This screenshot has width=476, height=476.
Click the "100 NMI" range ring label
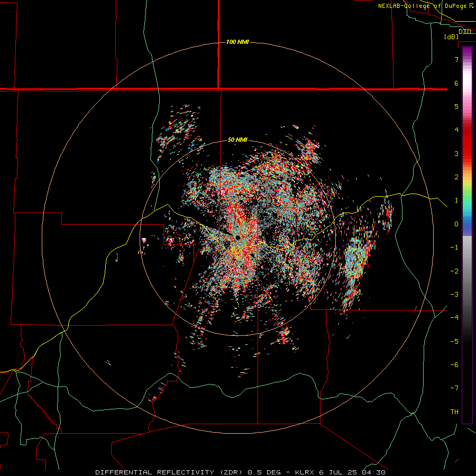tap(237, 42)
